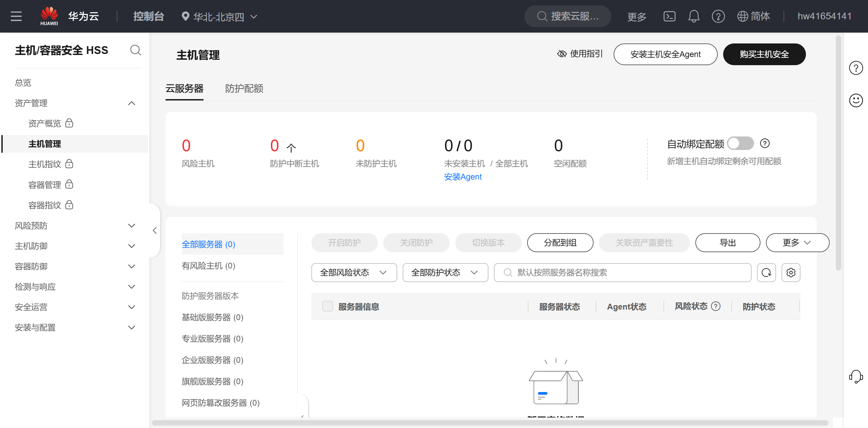Open the notifications bell
Image resolution: width=868 pixels, height=428 pixels.
click(694, 16)
